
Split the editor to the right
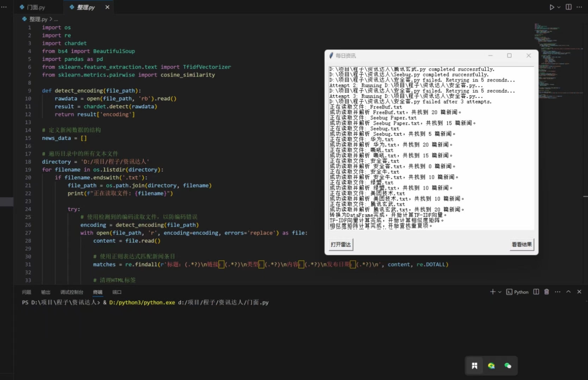[569, 7]
